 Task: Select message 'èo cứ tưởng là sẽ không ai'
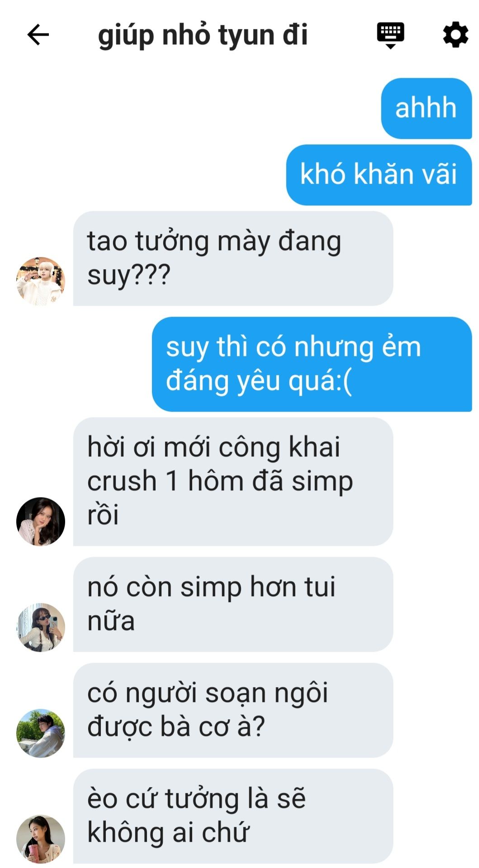tap(233, 816)
